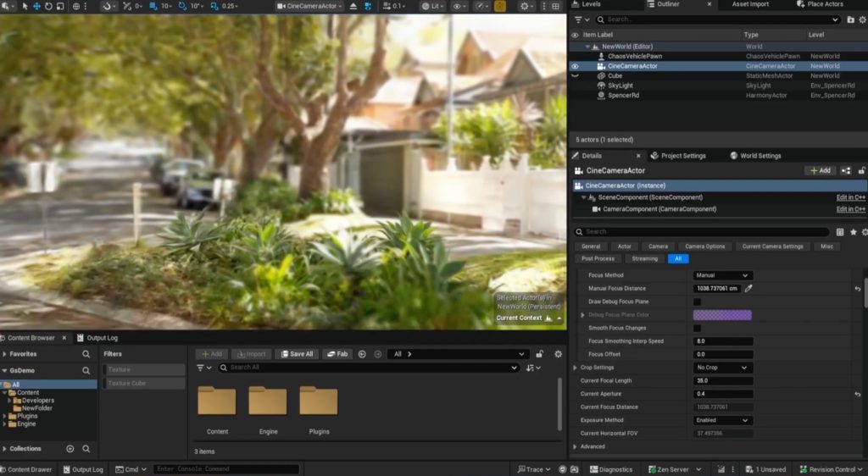Click Save All in Content Browser
This screenshot has height=476, width=868.
(x=297, y=354)
